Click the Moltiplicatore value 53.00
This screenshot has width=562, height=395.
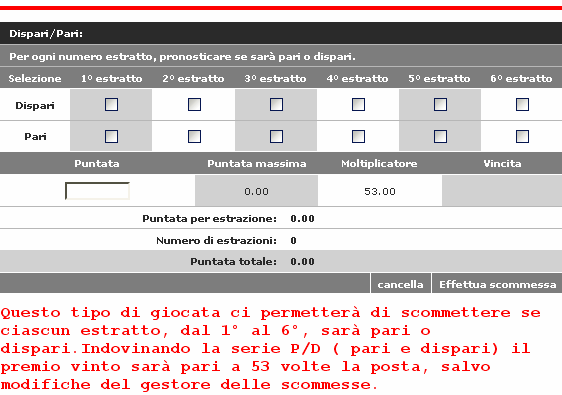pyautogui.click(x=380, y=191)
